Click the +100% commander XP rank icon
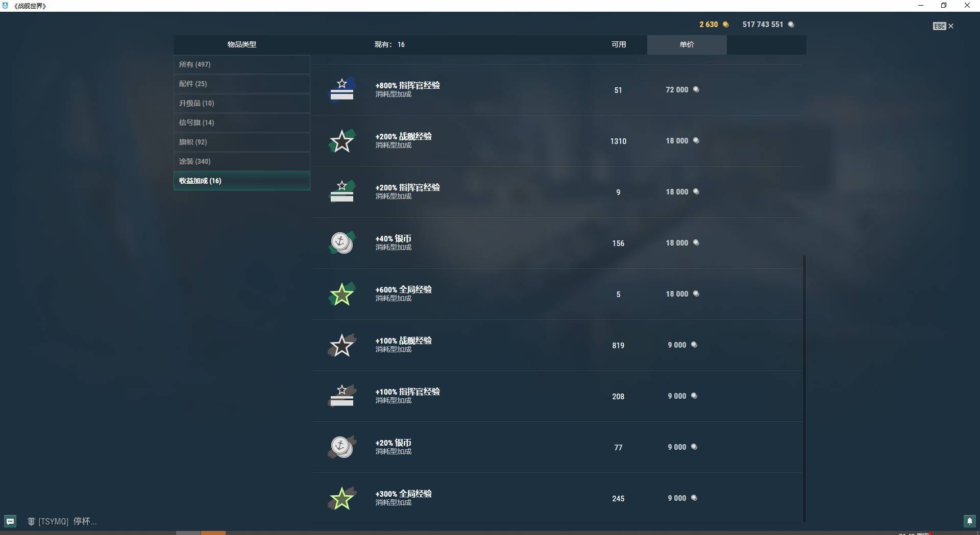 pos(341,396)
